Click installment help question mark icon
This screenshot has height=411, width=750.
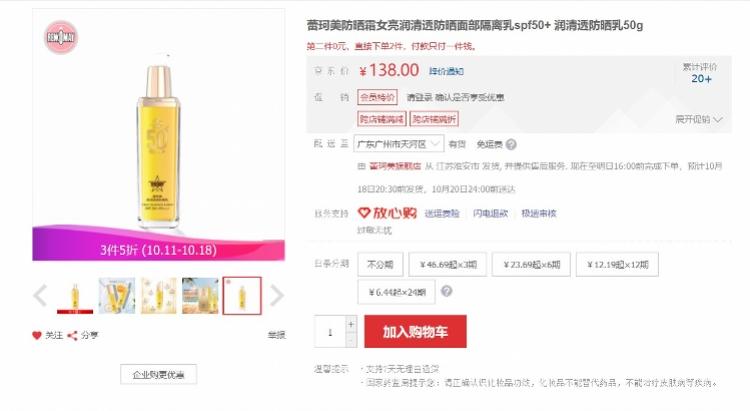(x=446, y=291)
